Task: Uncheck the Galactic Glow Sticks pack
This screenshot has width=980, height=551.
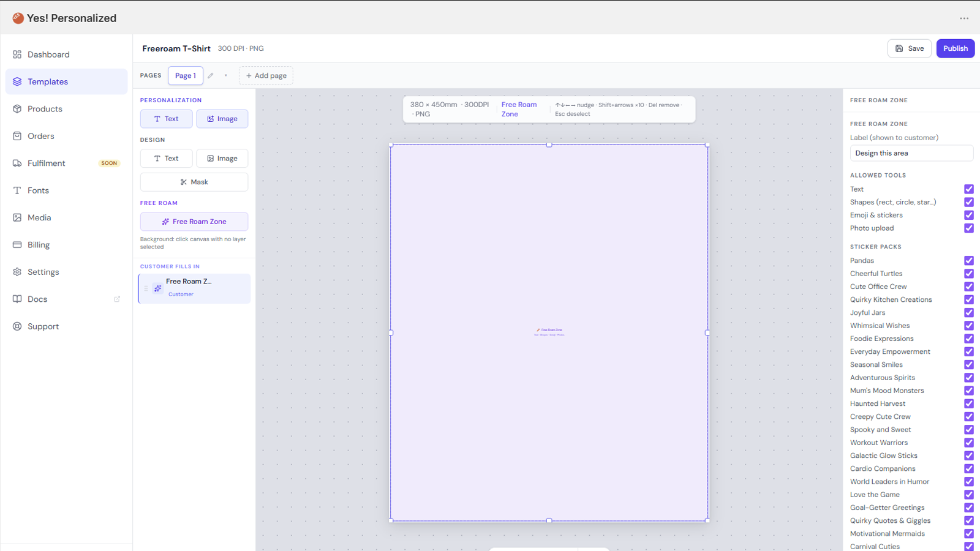Action: (x=969, y=455)
